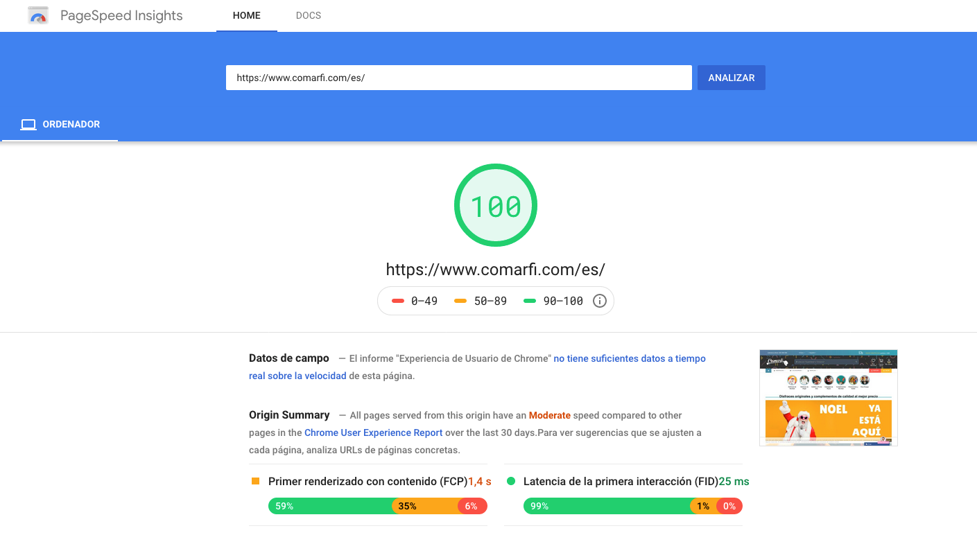Click the FID value '25 ms'
Screen dimensions: 977x560
pyautogui.click(x=734, y=481)
